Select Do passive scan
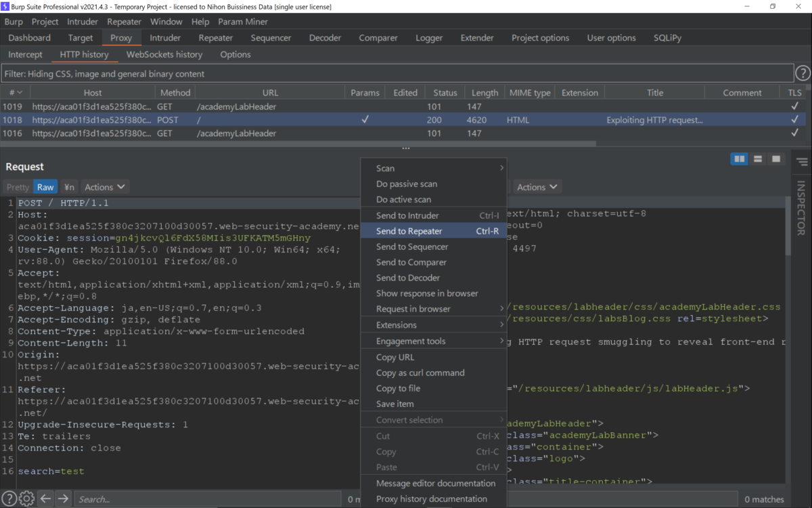This screenshot has width=812, height=508. click(434, 184)
